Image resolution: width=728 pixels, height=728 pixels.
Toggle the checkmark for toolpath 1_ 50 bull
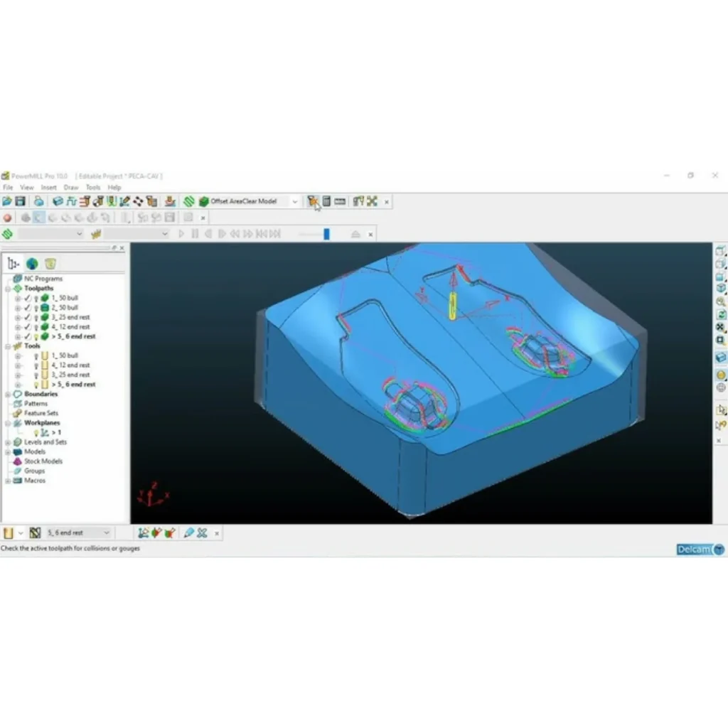point(27,298)
